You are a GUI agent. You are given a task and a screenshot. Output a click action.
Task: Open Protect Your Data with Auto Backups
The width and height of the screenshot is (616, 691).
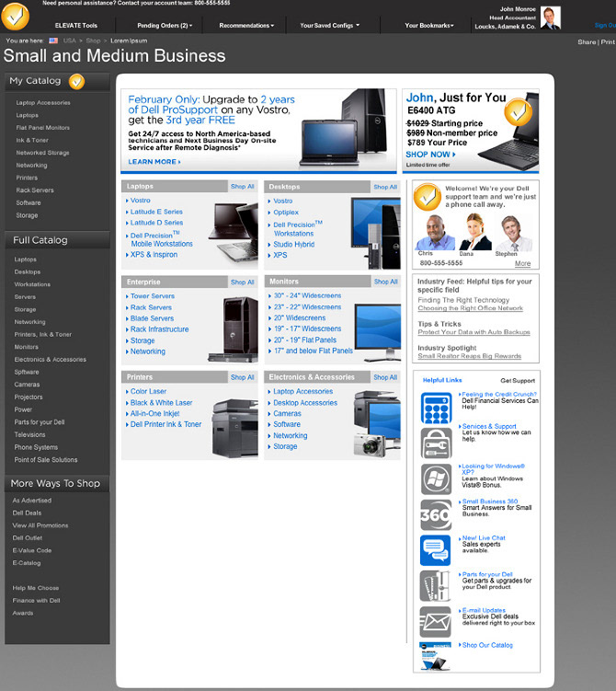click(x=473, y=332)
